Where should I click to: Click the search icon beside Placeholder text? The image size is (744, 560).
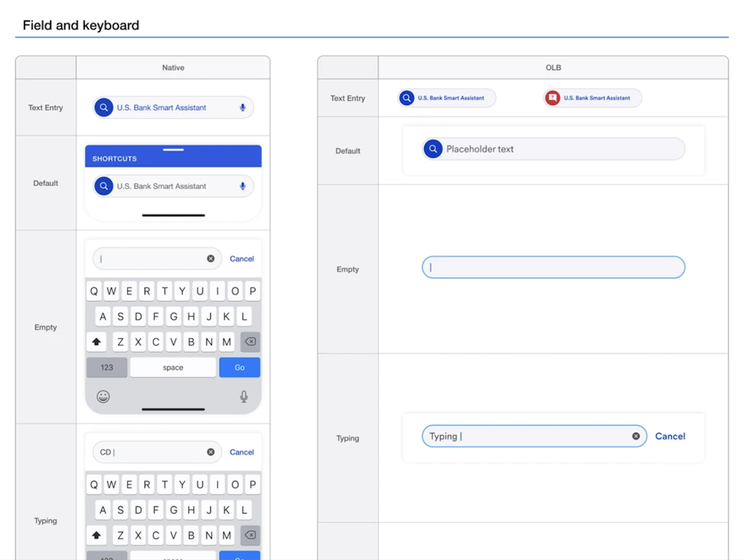coord(433,149)
